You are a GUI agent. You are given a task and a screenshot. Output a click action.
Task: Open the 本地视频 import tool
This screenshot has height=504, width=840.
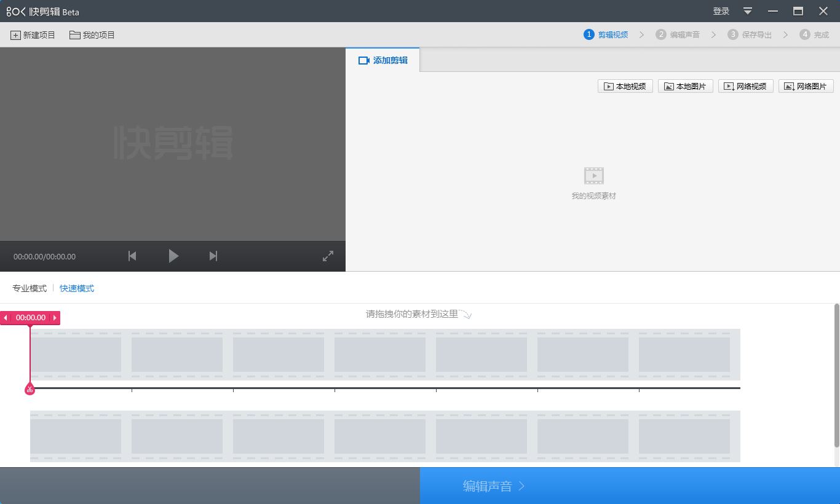(x=625, y=86)
